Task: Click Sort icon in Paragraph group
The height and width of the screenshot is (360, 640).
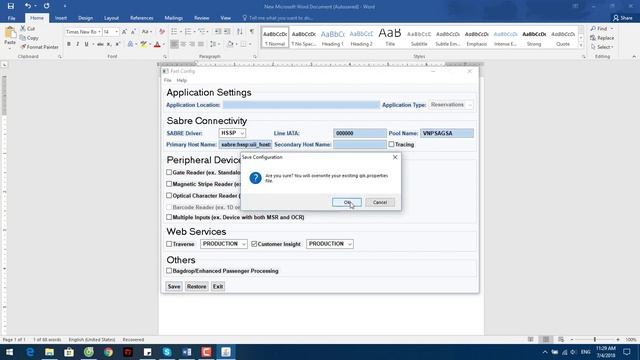Action: pos(240,32)
